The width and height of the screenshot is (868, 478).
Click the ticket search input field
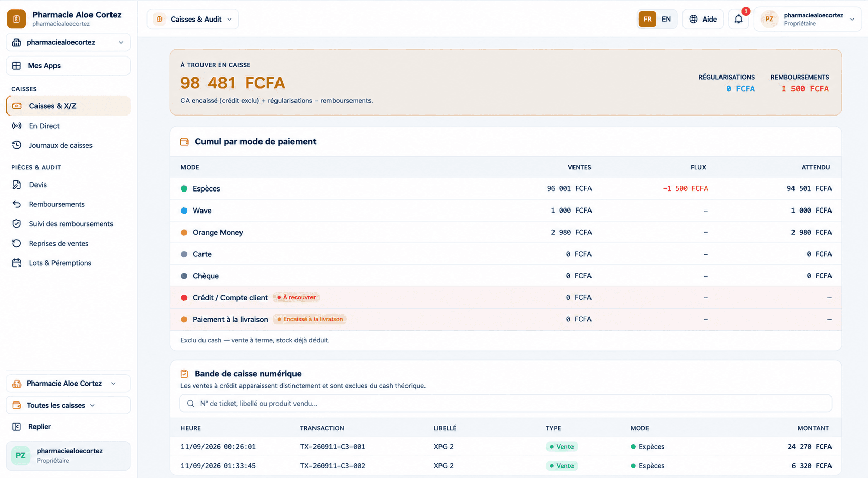506,404
